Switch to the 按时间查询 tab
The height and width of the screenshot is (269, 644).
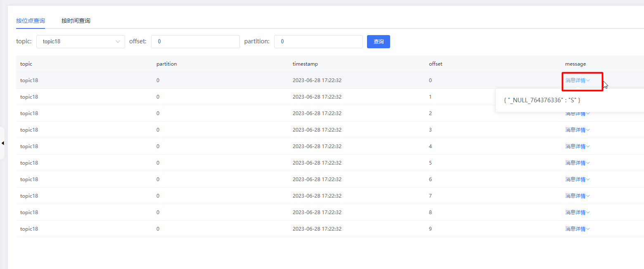76,21
